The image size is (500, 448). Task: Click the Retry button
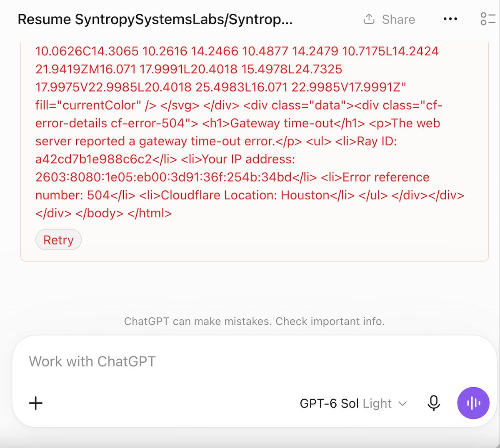[58, 240]
